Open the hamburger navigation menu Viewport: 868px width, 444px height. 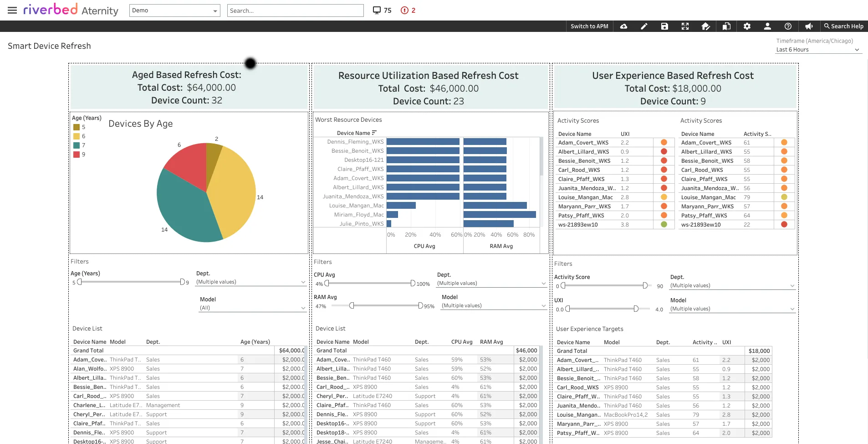(12, 10)
